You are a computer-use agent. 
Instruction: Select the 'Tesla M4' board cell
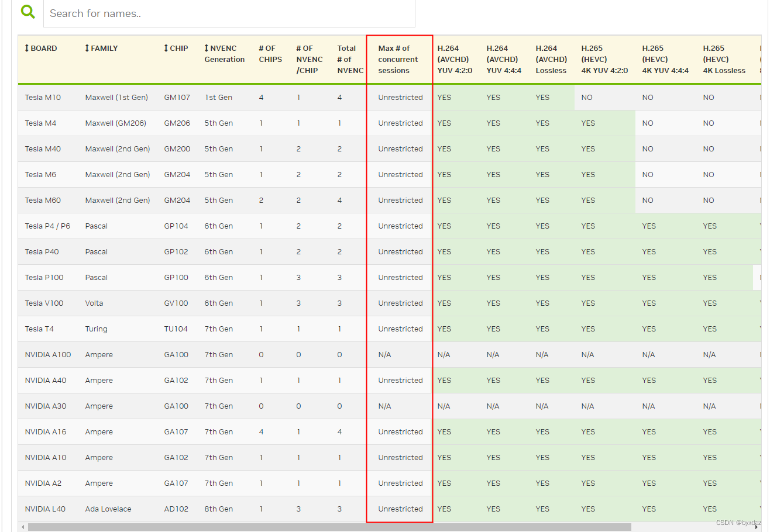point(40,123)
